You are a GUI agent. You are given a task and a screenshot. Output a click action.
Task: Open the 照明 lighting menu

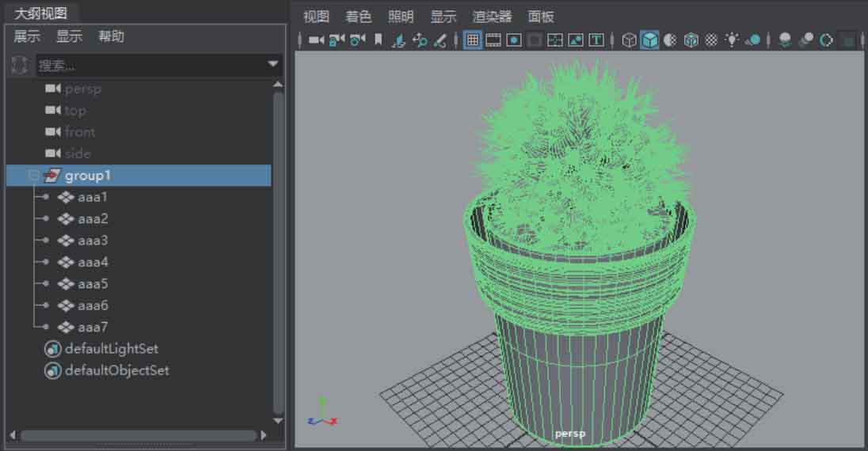401,17
